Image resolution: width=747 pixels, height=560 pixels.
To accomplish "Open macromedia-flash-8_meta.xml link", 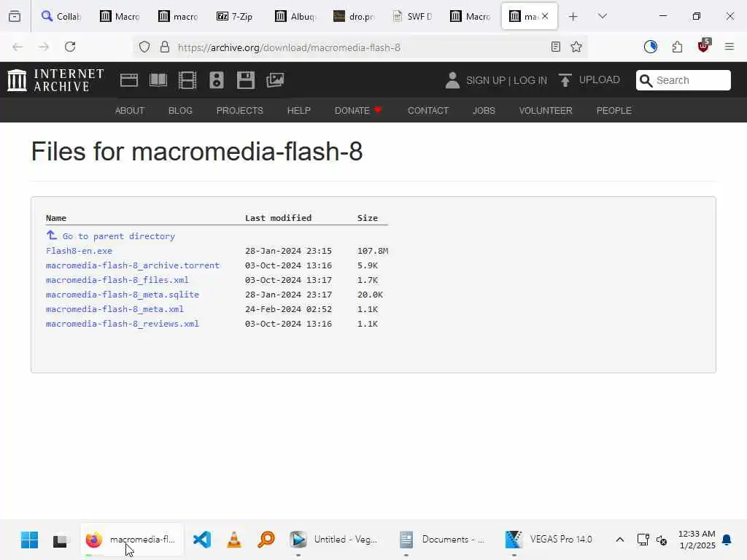I will [x=115, y=309].
